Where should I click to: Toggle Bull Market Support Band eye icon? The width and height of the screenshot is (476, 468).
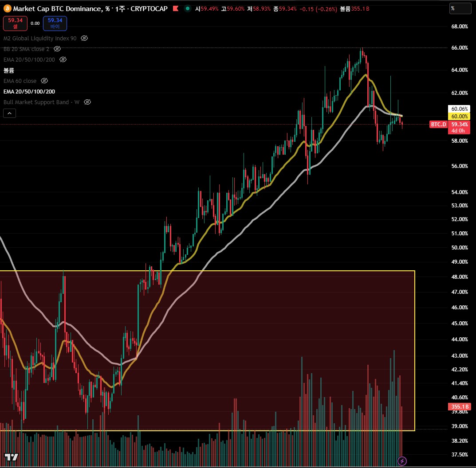tap(87, 102)
